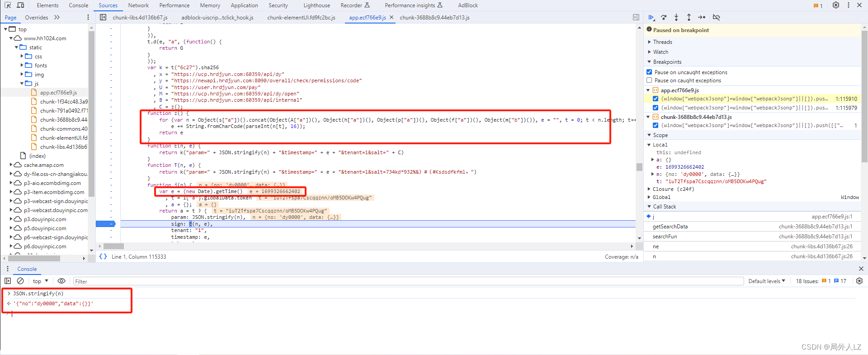Screen dimensions: 868x355
Task: Create a live expression with eye icon
Action: (61, 281)
